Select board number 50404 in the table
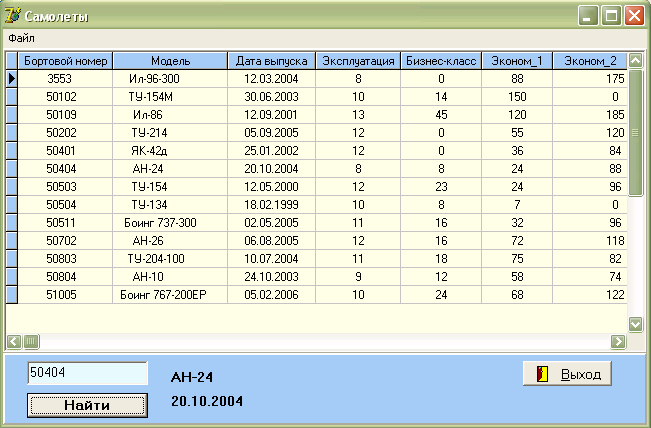Screen dimensions: 651x428 (65, 169)
